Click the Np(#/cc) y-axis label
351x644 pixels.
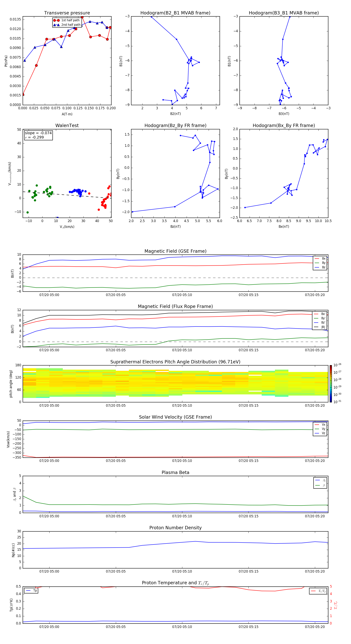click(13, 550)
